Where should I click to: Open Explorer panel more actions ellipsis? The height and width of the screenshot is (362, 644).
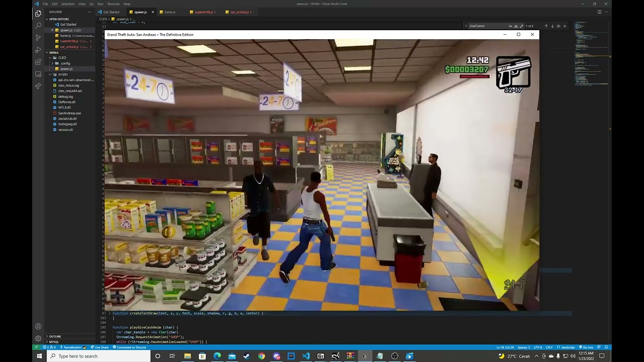pyautogui.click(x=90, y=12)
